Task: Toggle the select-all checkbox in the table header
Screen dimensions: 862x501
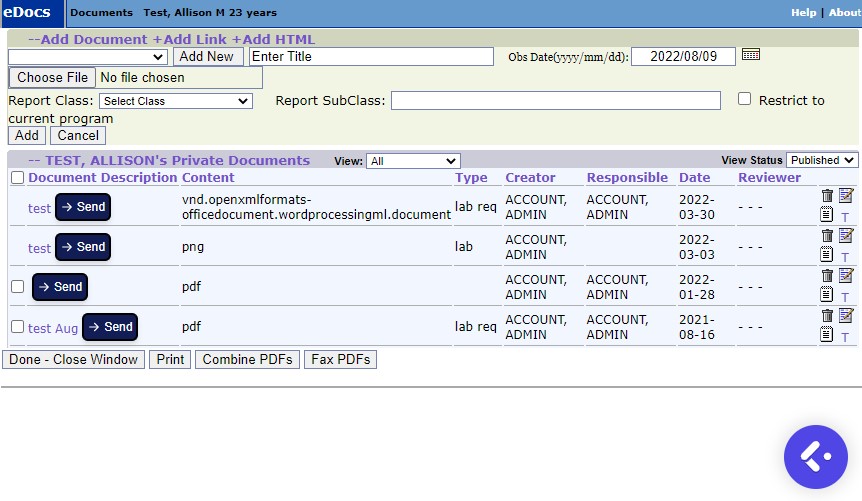Action: 17,178
